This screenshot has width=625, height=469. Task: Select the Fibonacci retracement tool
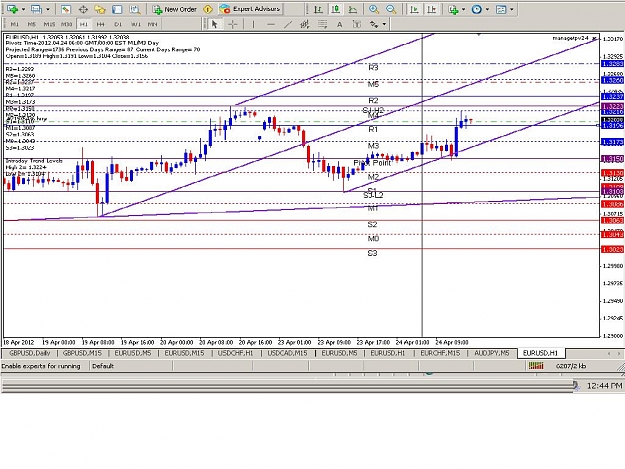322,24
